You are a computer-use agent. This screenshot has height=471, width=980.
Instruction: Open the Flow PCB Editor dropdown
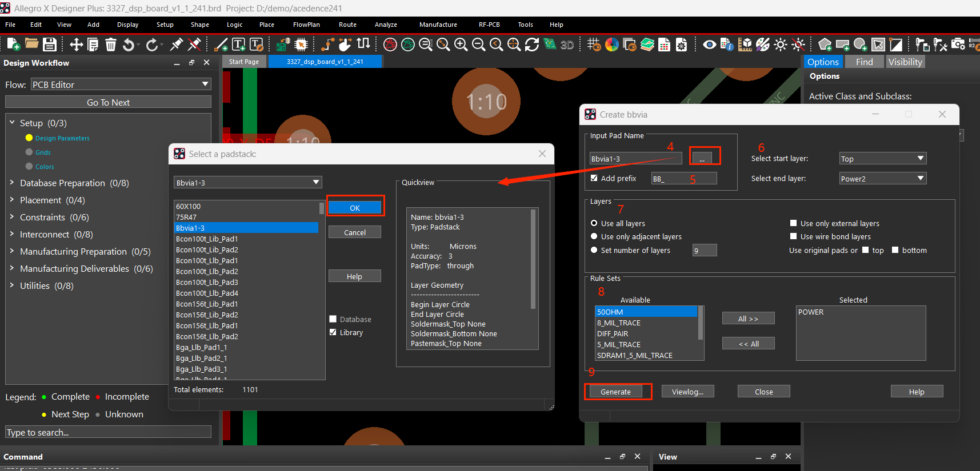click(121, 84)
